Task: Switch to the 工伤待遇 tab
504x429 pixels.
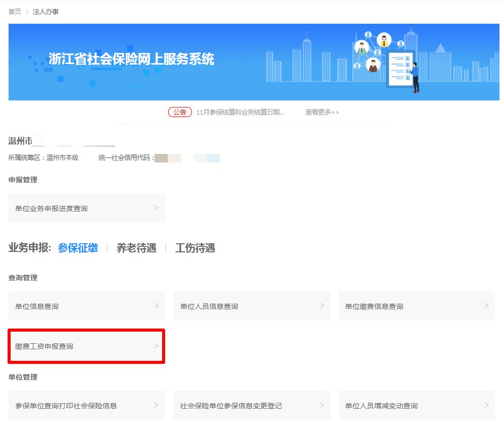Action: click(195, 248)
